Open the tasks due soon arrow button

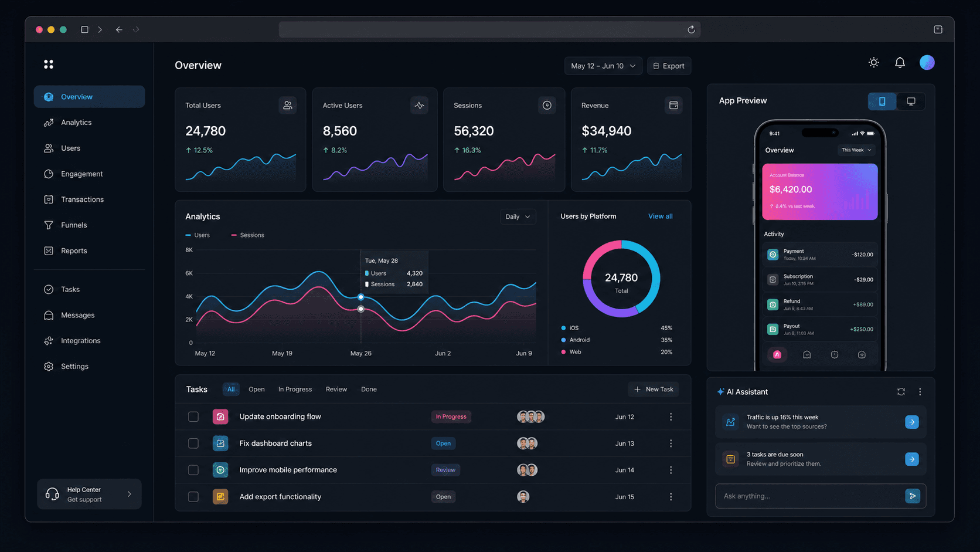912,459
